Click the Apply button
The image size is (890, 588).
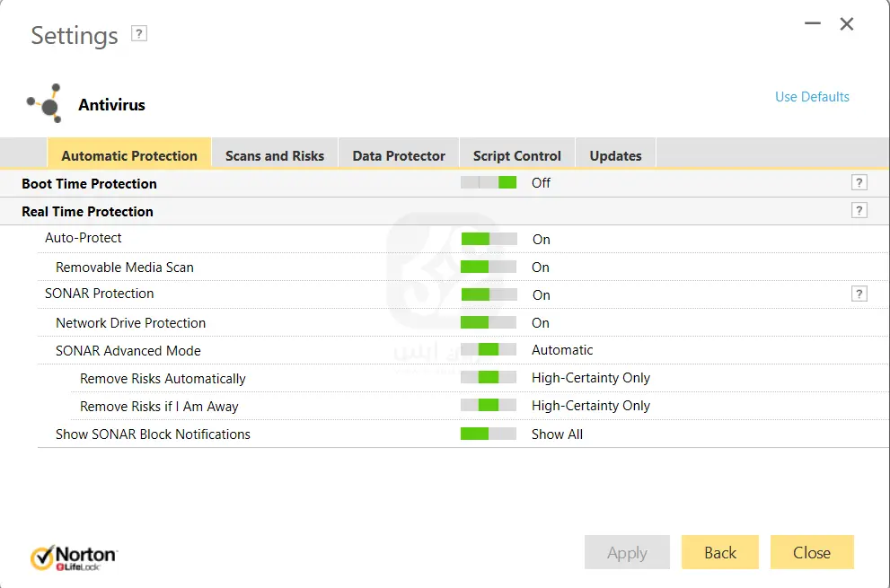point(627,552)
